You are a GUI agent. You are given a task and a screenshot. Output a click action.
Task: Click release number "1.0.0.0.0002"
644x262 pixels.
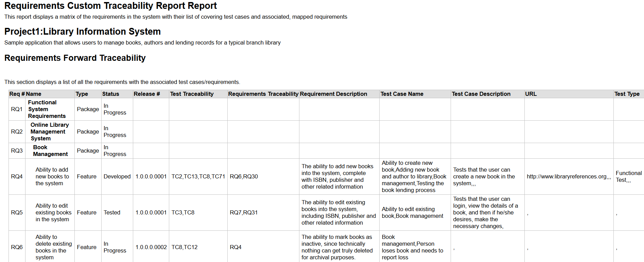(151, 247)
